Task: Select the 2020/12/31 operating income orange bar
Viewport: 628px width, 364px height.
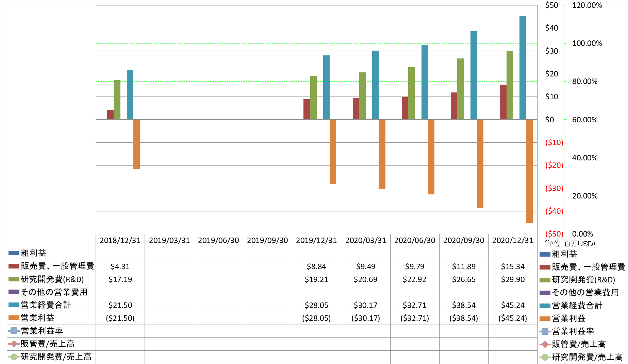Action: click(529, 171)
